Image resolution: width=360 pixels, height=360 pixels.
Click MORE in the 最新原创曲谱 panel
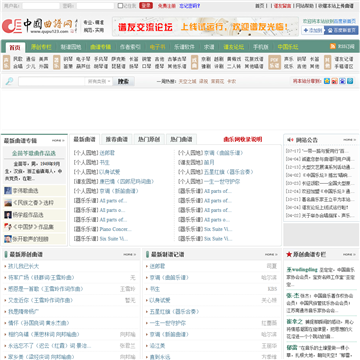[130, 255]
